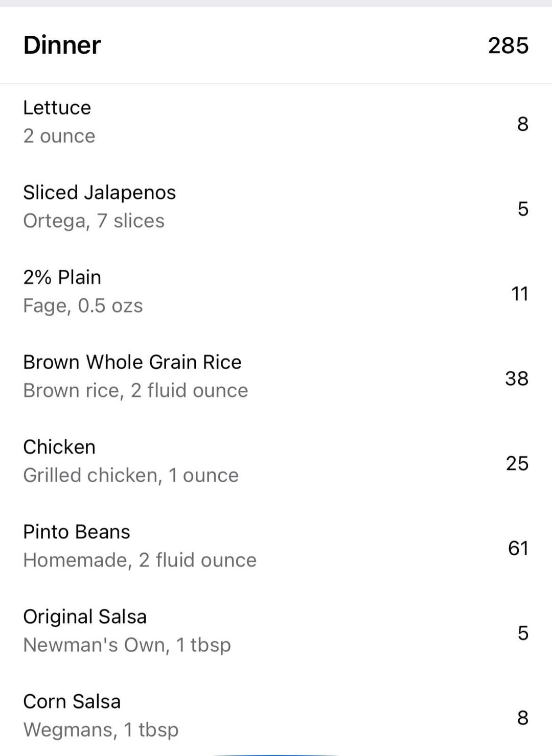Tap the Dinner total of 285 calories
This screenshot has height=756, width=552.
click(x=508, y=45)
